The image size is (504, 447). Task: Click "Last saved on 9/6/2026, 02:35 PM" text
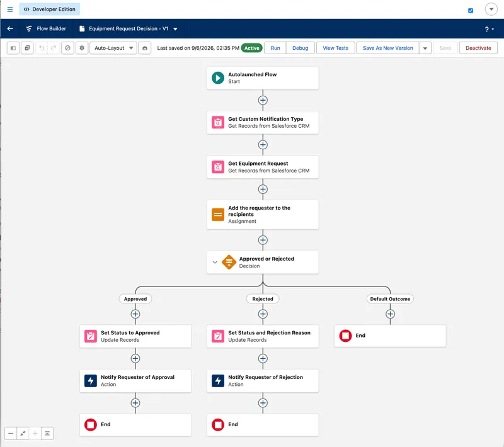click(x=198, y=48)
